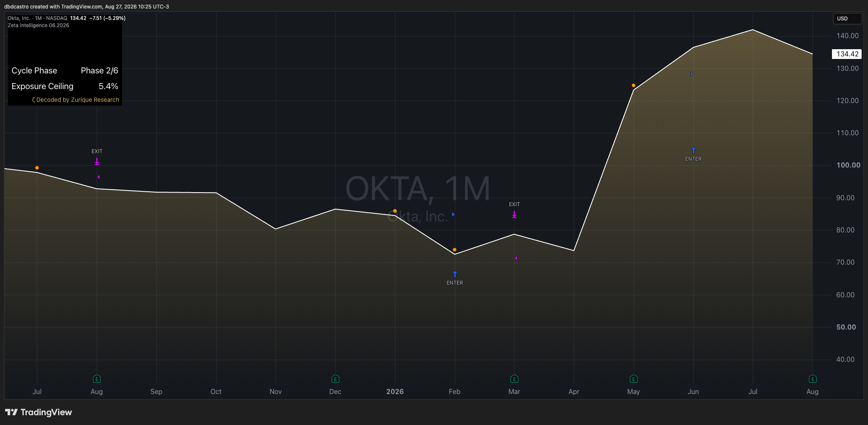Viewport: 868px width, 425px height.
Task: Click the earnings marker for August 2025
Action: [97, 379]
